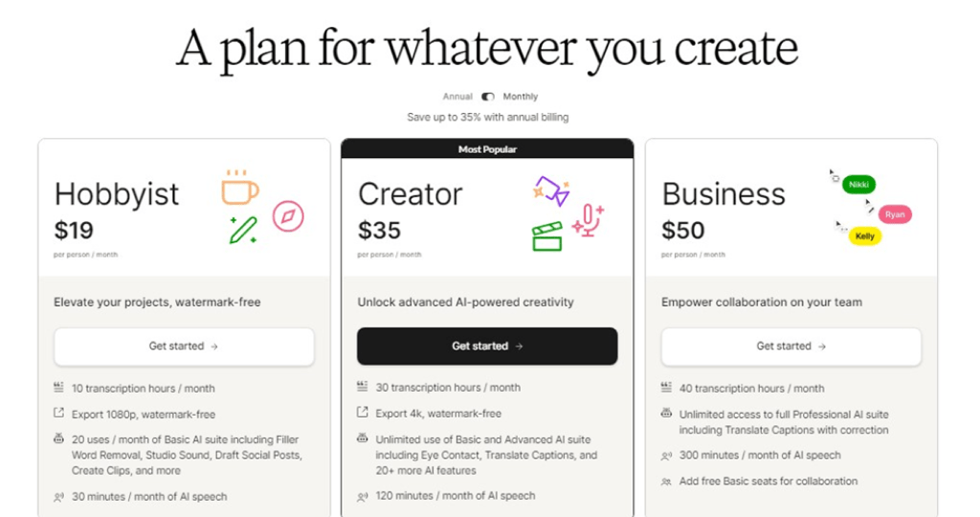Click the orange coffee cup icon
The width and height of the screenshot is (980, 517).
click(239, 188)
